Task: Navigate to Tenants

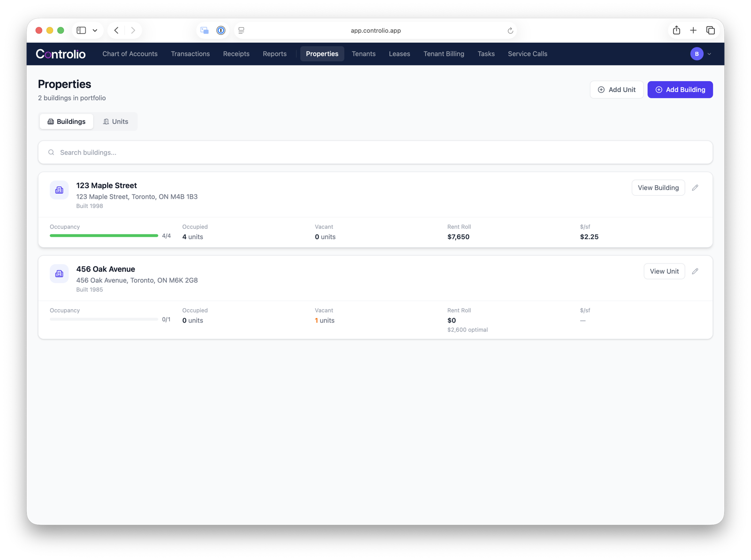Action: pos(364,54)
